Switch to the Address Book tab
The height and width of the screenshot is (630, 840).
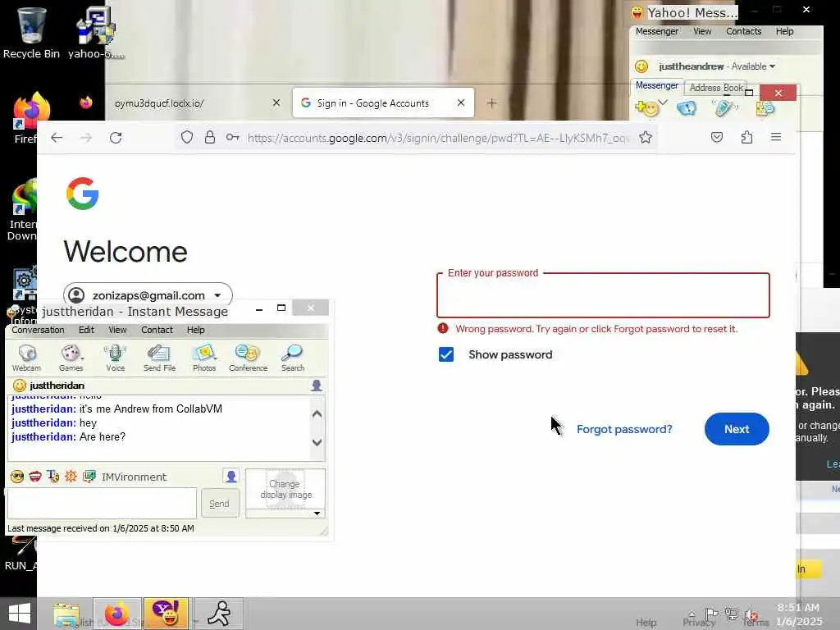pos(716,87)
